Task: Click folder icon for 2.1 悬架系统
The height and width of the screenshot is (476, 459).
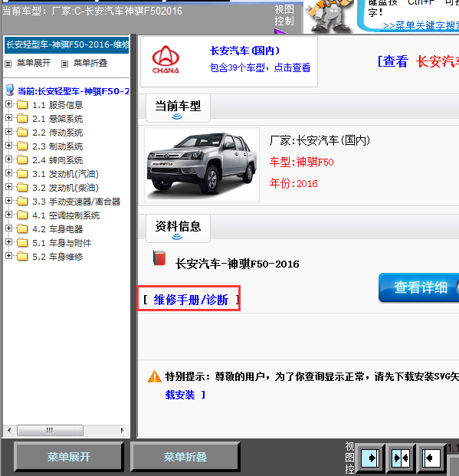Action: tap(22, 118)
